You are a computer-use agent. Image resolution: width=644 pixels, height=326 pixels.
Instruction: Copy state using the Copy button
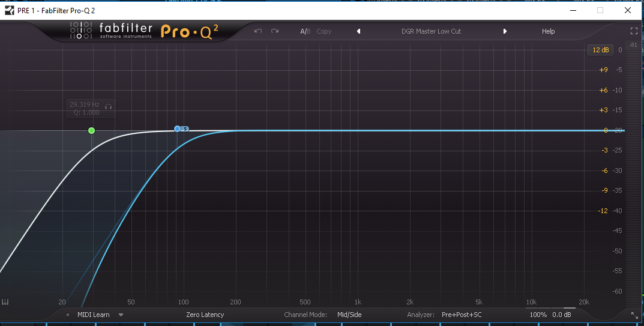coord(324,31)
